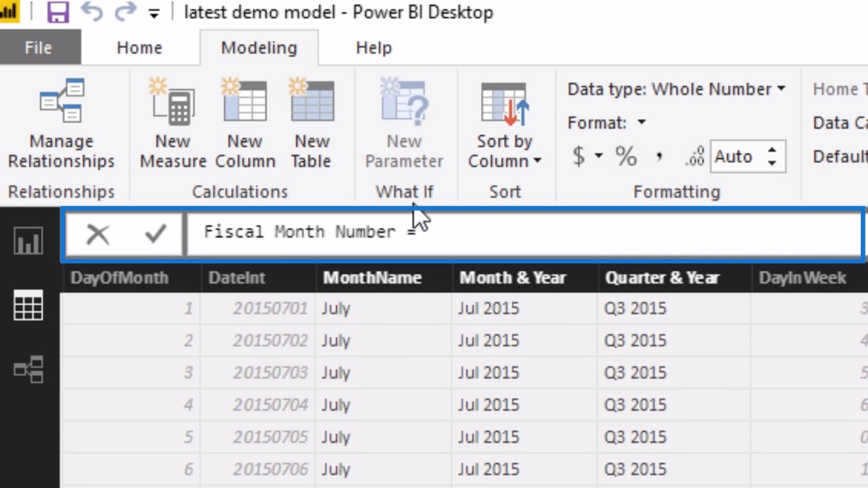Screen dimensions: 868x488
Task: Commit the formula with the checkmark
Action: point(156,234)
